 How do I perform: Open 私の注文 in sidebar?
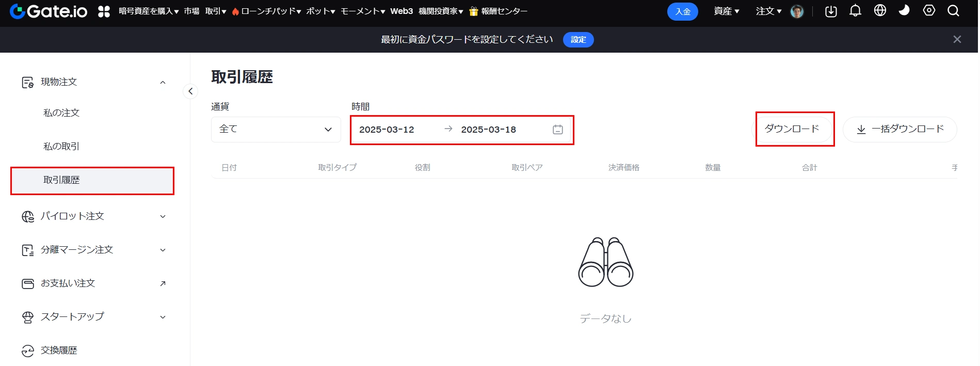tap(61, 113)
